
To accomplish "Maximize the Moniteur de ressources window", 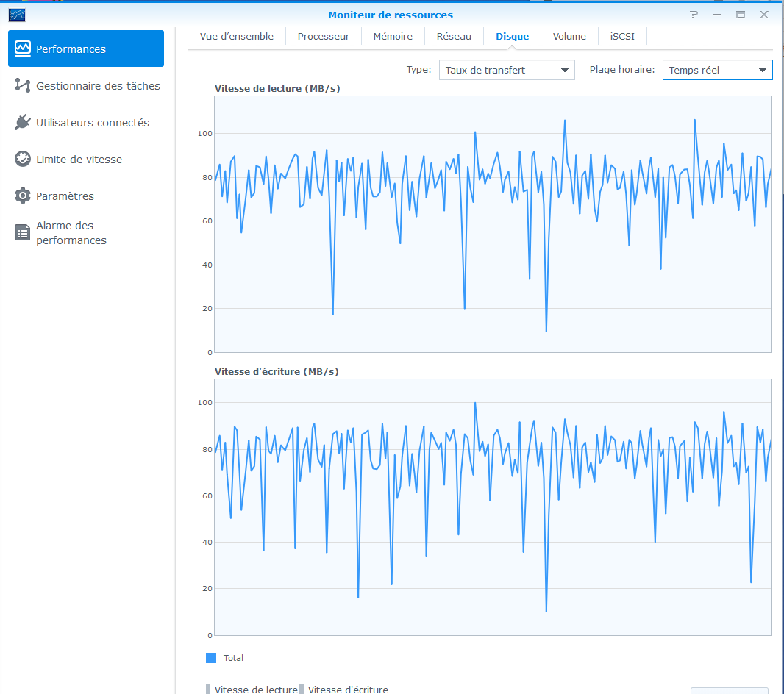I will tap(741, 15).
